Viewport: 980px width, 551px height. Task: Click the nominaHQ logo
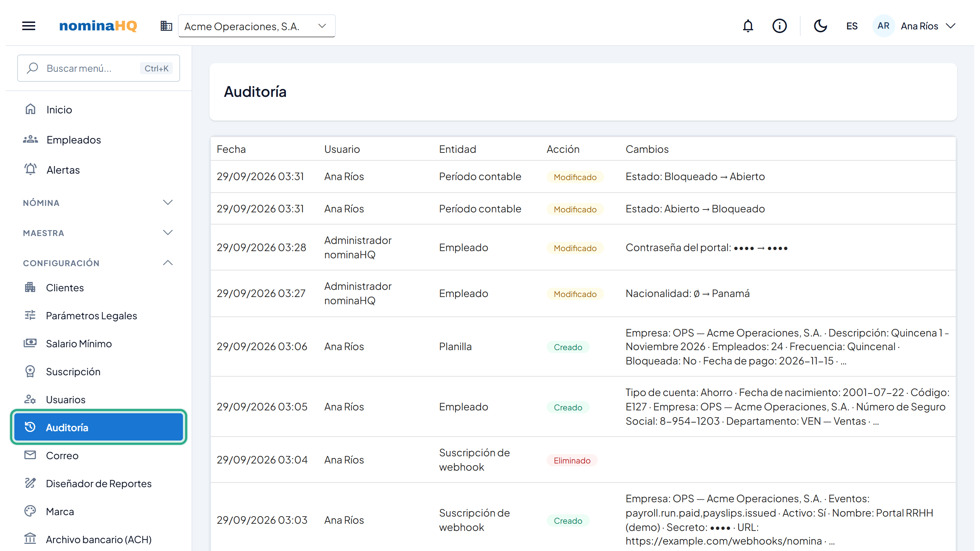(x=98, y=26)
